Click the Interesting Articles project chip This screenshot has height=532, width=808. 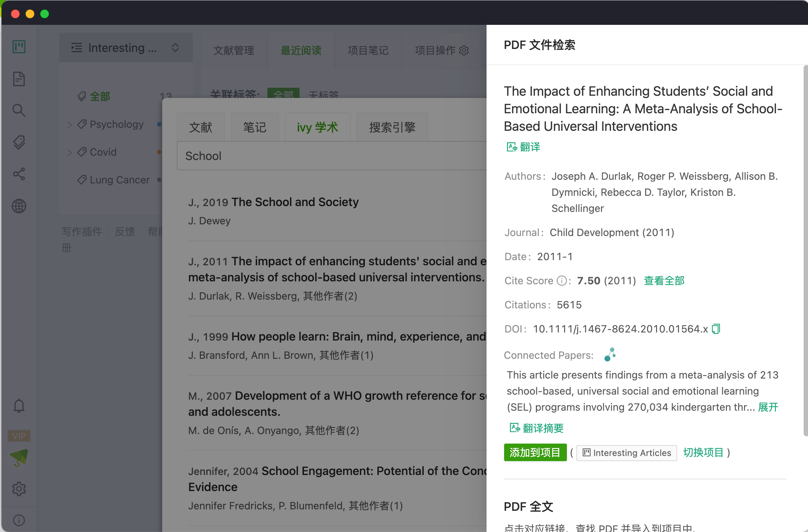pyautogui.click(x=627, y=453)
